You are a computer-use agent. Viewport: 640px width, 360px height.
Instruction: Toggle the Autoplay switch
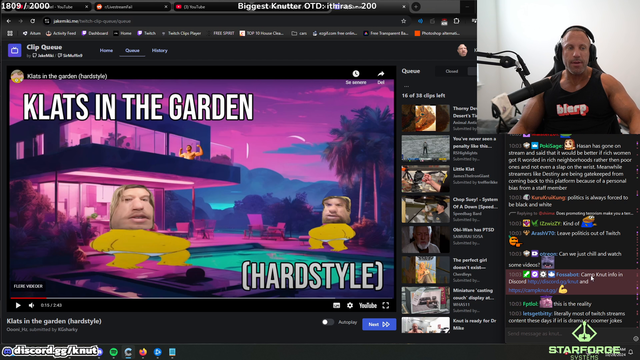click(x=327, y=322)
